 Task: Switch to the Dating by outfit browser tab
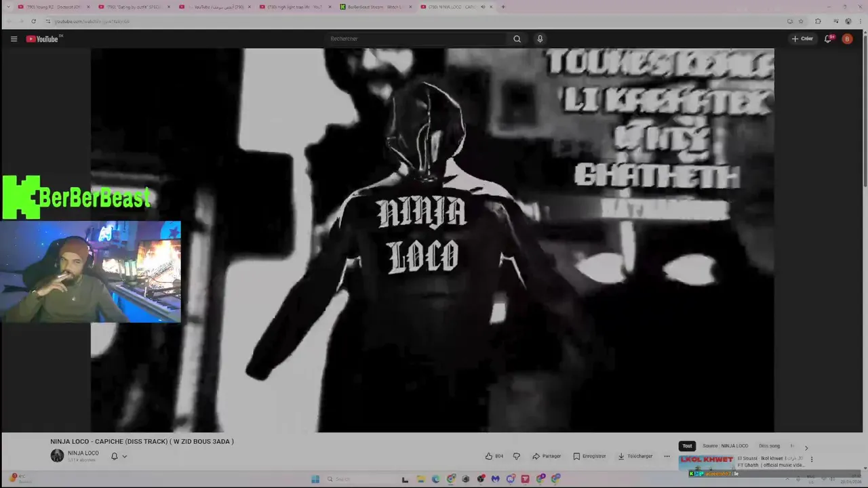[x=134, y=7]
